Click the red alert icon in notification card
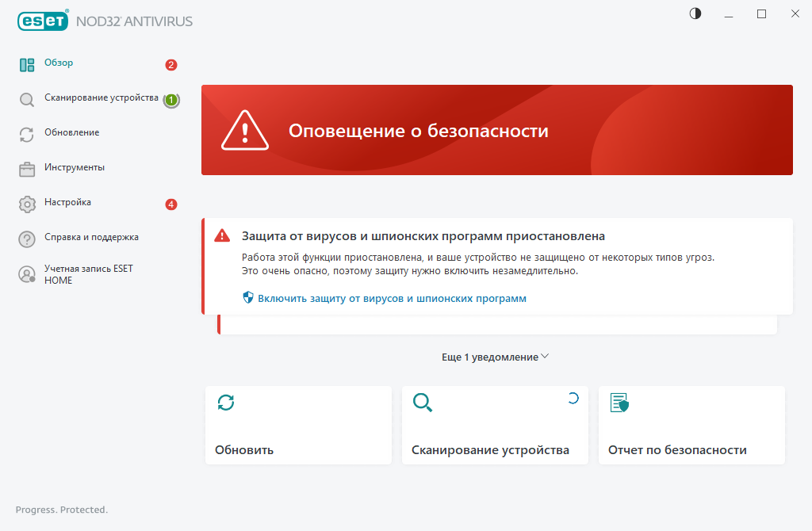The image size is (812, 531). click(x=222, y=235)
